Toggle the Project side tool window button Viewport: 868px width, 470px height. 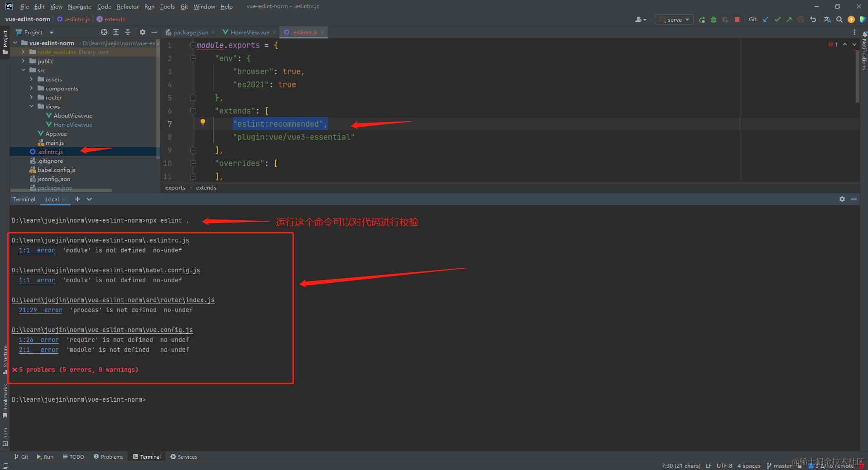[5, 42]
